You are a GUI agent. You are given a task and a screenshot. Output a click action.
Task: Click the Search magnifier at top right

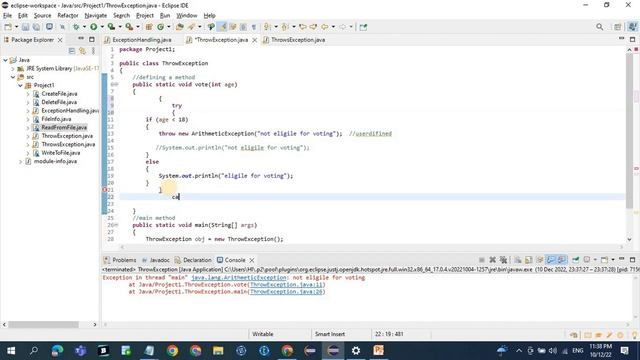click(599, 27)
